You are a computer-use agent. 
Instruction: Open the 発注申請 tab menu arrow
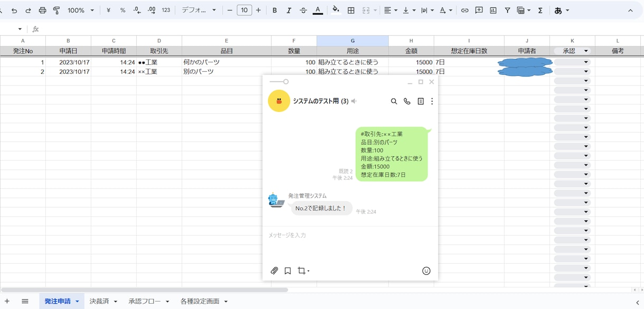(x=77, y=302)
